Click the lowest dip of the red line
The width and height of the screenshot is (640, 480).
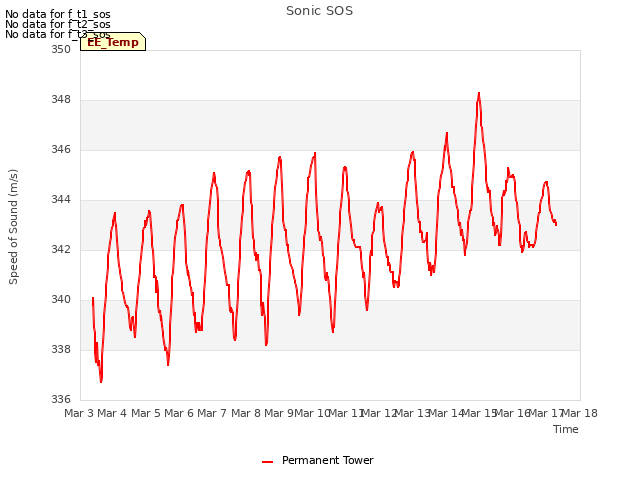[101, 381]
